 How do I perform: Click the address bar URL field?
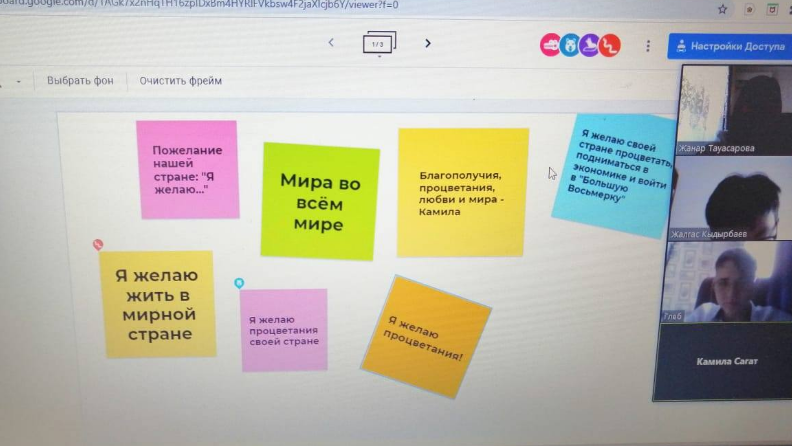(x=200, y=5)
